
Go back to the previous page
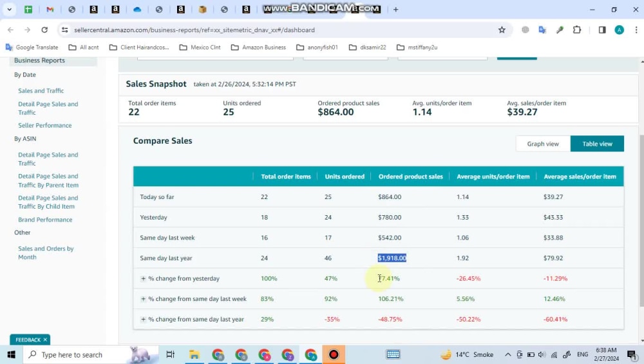pyautogui.click(x=11, y=30)
